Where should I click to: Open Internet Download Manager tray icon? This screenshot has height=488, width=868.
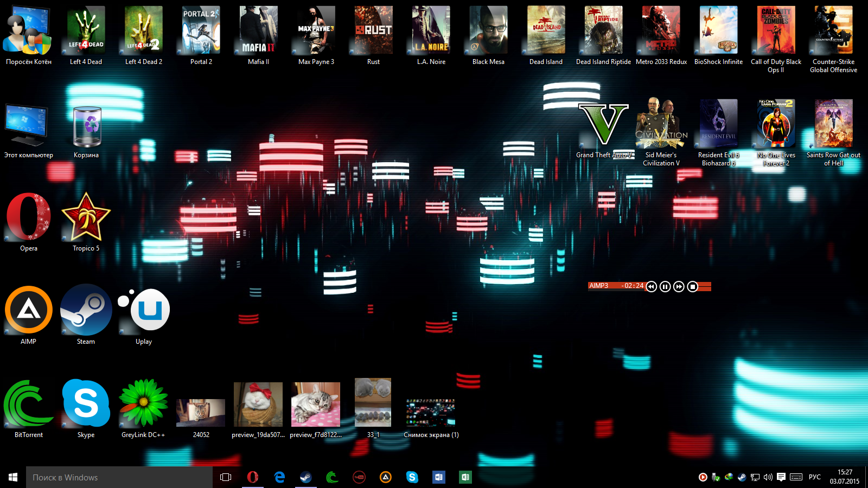(729, 477)
